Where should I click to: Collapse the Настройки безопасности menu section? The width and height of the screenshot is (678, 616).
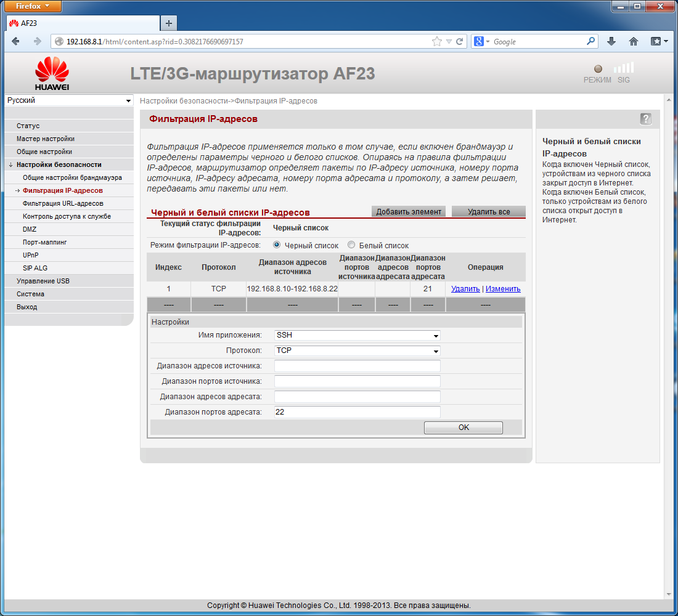click(x=59, y=164)
